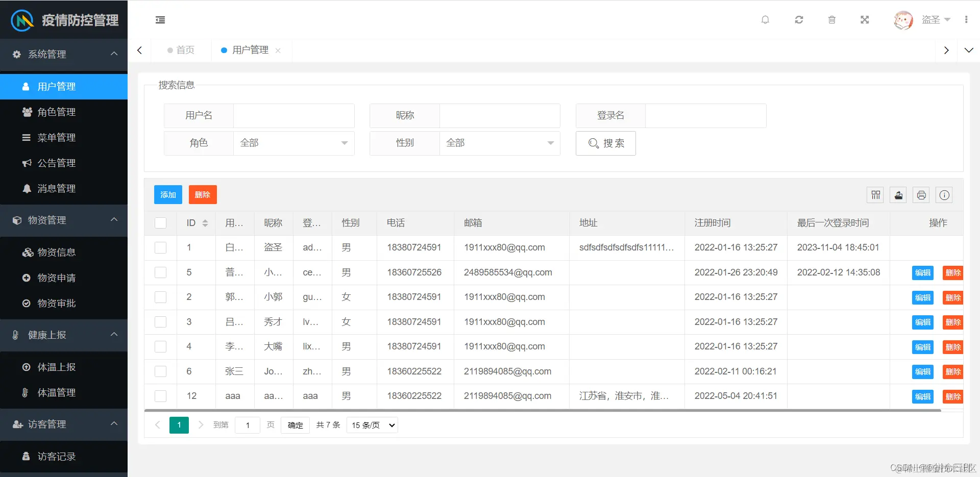Open the 15 条/页 page size selector
This screenshot has height=477, width=980.
click(x=372, y=425)
